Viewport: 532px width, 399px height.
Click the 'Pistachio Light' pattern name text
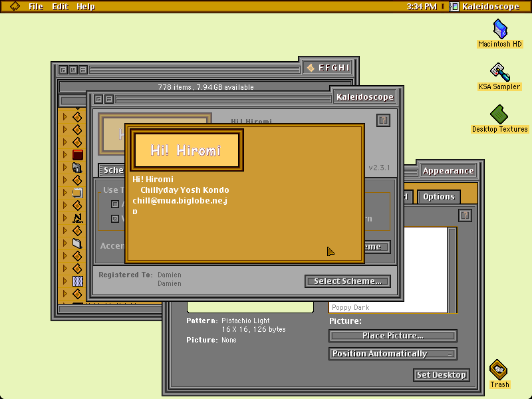(245, 321)
